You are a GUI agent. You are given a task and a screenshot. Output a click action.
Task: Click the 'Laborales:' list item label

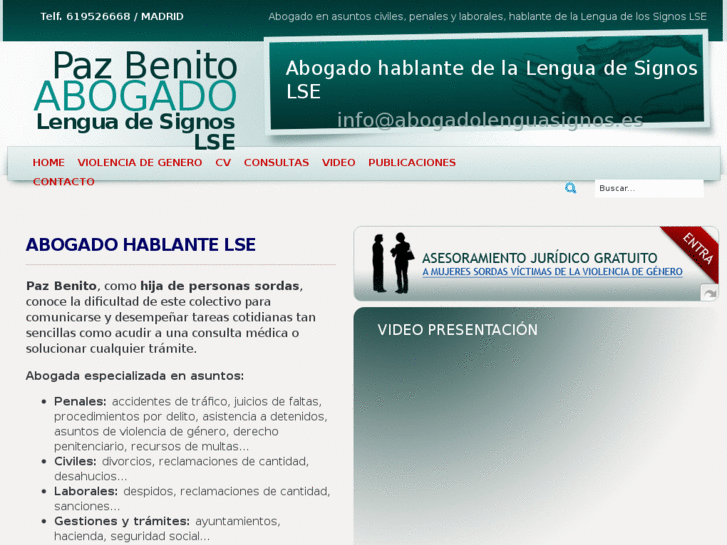coord(86,491)
